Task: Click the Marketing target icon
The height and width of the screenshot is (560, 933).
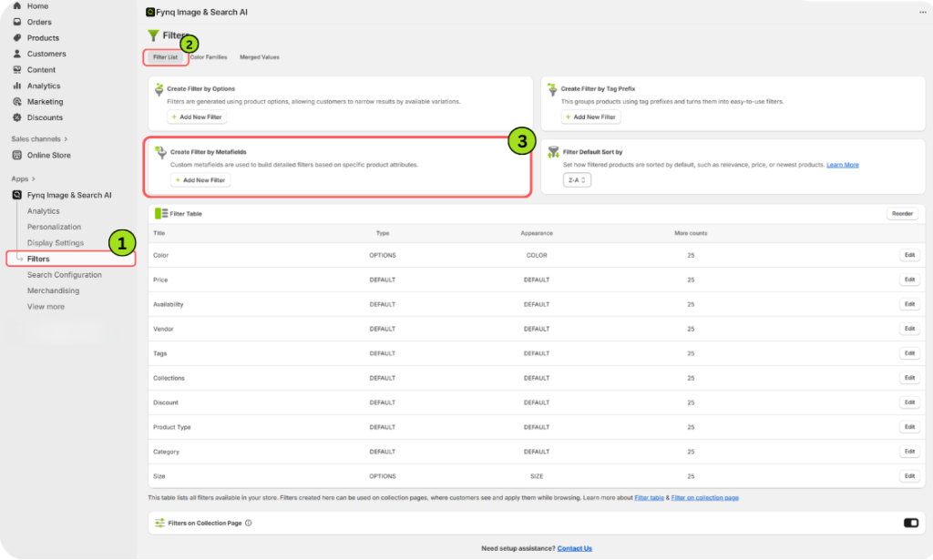Action: [x=16, y=102]
